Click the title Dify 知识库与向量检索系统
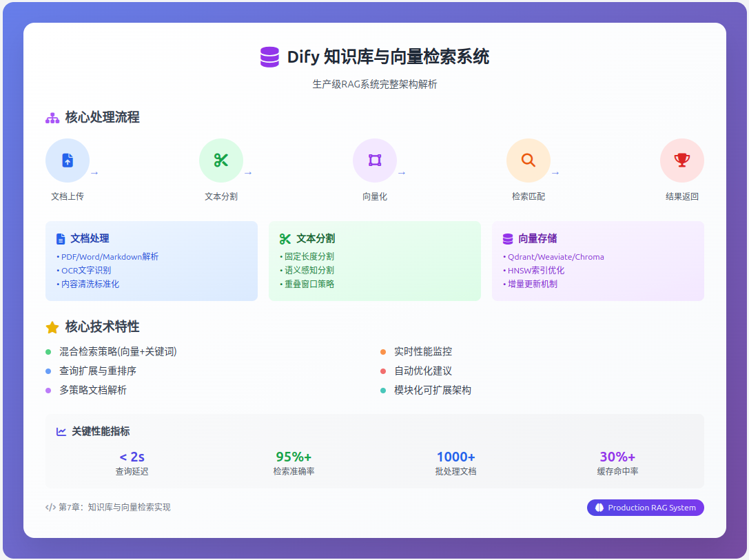This screenshot has height=560, width=749. coord(389,56)
